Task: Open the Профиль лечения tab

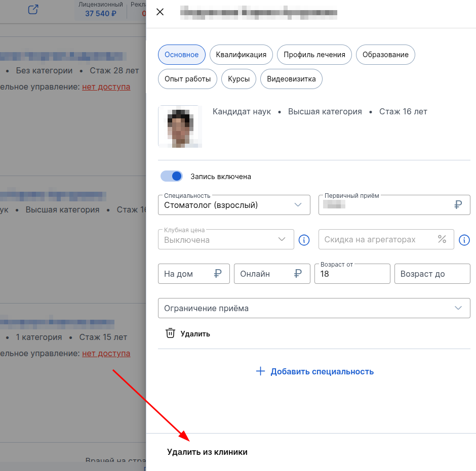Action: tap(314, 55)
